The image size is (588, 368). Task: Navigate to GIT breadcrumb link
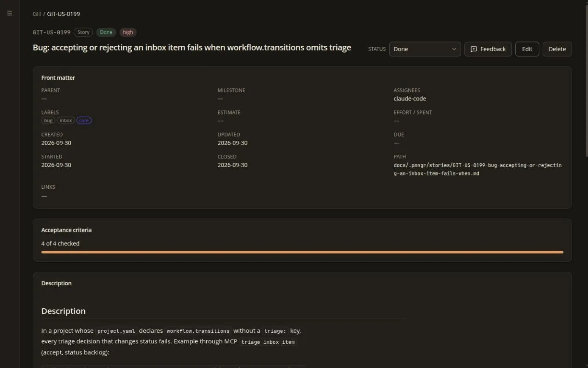tap(37, 14)
